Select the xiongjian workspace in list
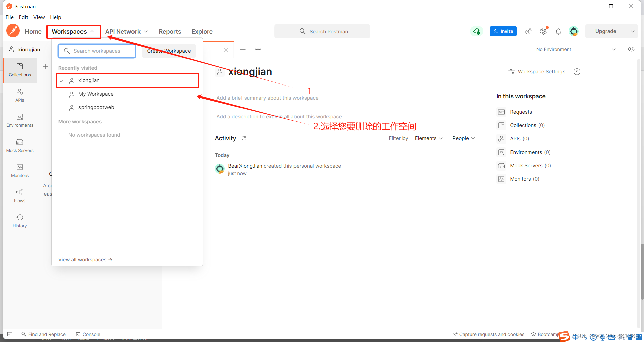This screenshot has width=644, height=342. click(127, 80)
